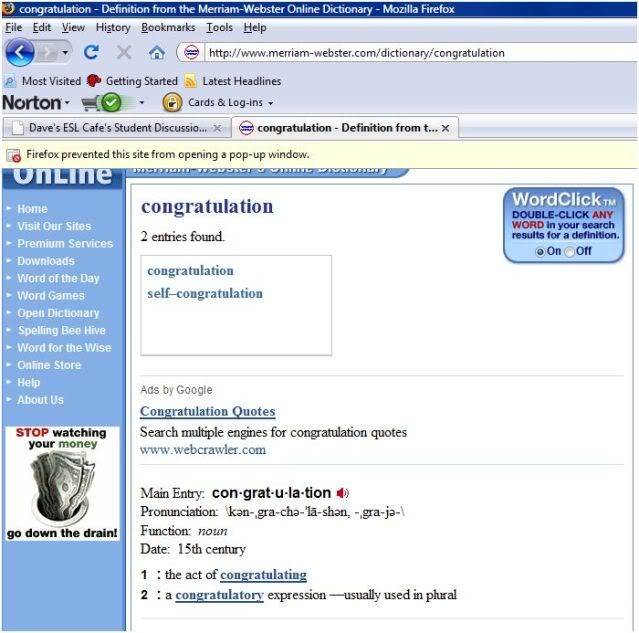The width and height of the screenshot is (639, 633).
Task: Click the Forward navigation arrow
Action: pos(48,53)
